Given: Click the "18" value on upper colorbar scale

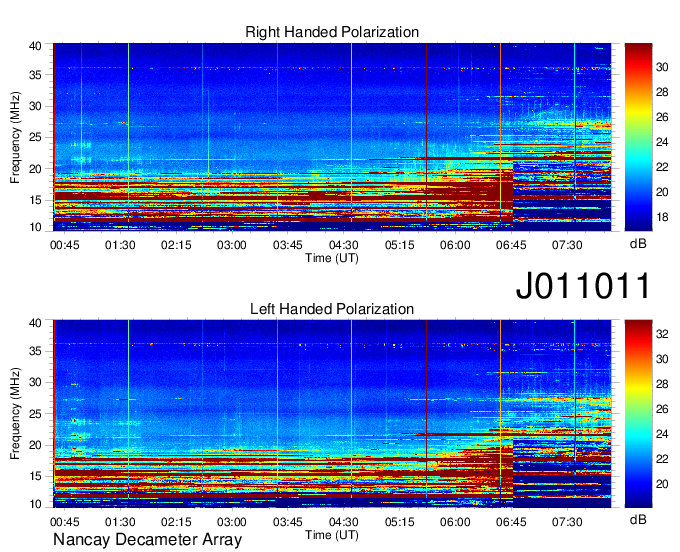Looking at the screenshot, I should 662,217.
